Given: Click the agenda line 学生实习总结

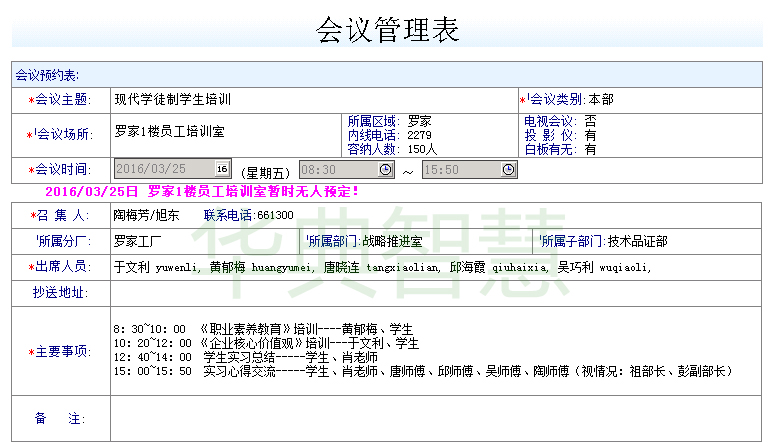Looking at the screenshot, I should [x=245, y=357].
